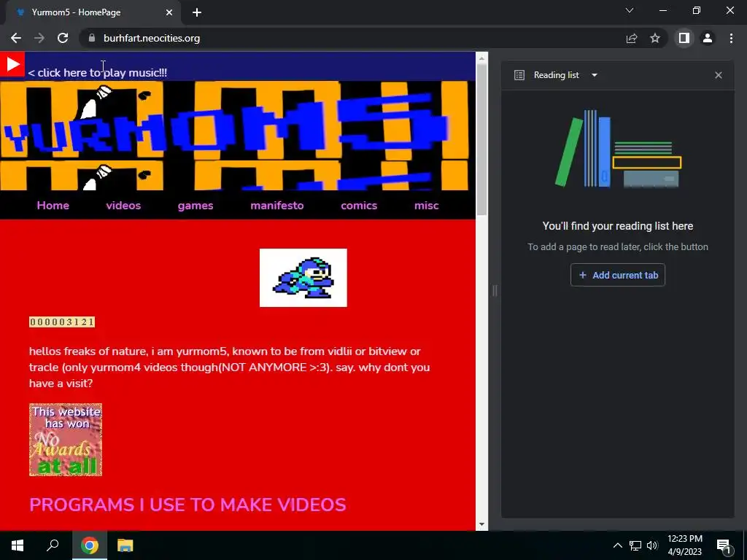Viewport: 747px width, 560px height.
Task: Show hidden system tray icons
Action: [617, 545]
